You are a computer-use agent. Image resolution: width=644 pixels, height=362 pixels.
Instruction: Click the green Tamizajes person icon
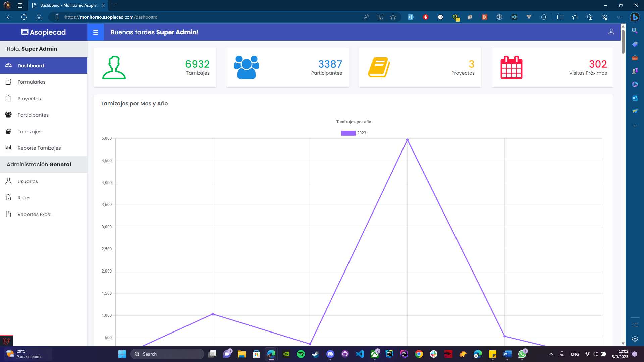point(114,67)
